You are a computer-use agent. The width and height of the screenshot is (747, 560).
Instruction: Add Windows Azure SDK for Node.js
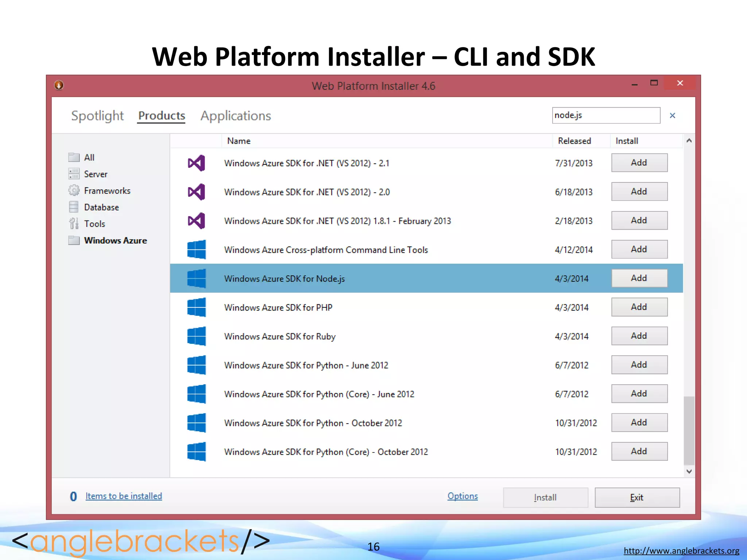pyautogui.click(x=639, y=278)
